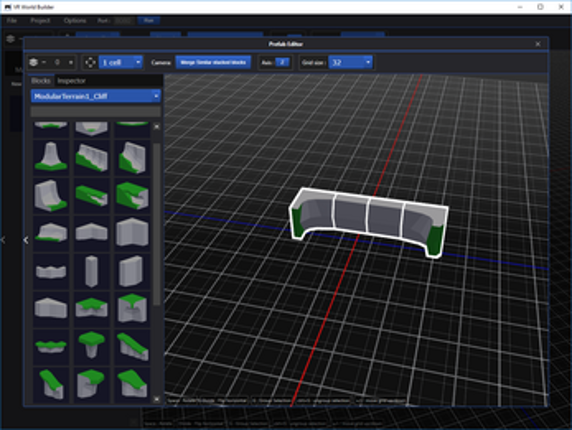The image size is (572, 430).
Task: Select the flat grass slab with cave cutout block
Action: [x=92, y=195]
